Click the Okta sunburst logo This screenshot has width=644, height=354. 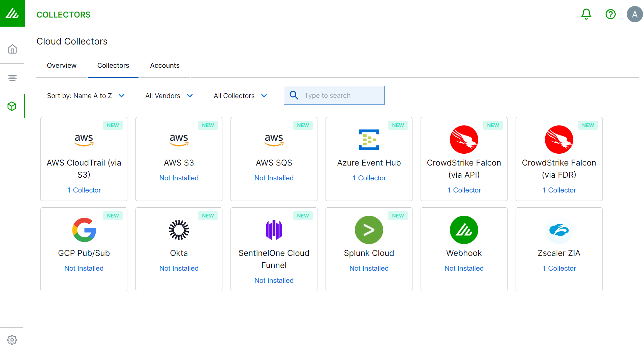tap(179, 230)
